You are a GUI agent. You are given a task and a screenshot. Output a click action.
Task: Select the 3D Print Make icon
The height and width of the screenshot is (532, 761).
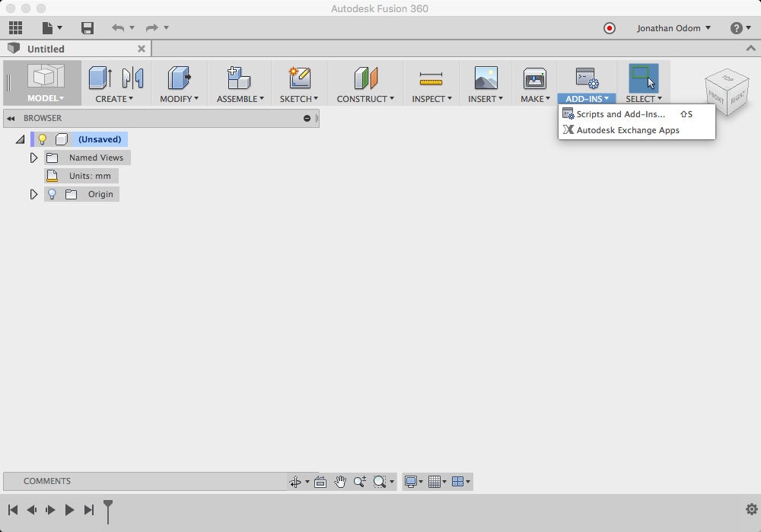pyautogui.click(x=535, y=78)
